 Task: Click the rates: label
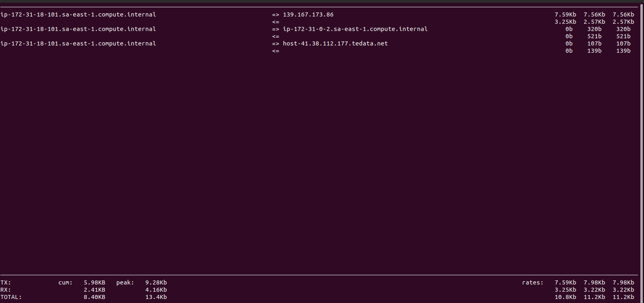coord(533,282)
